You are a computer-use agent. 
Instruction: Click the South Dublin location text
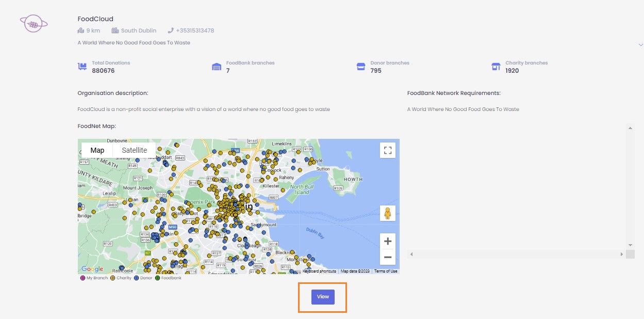(x=139, y=30)
